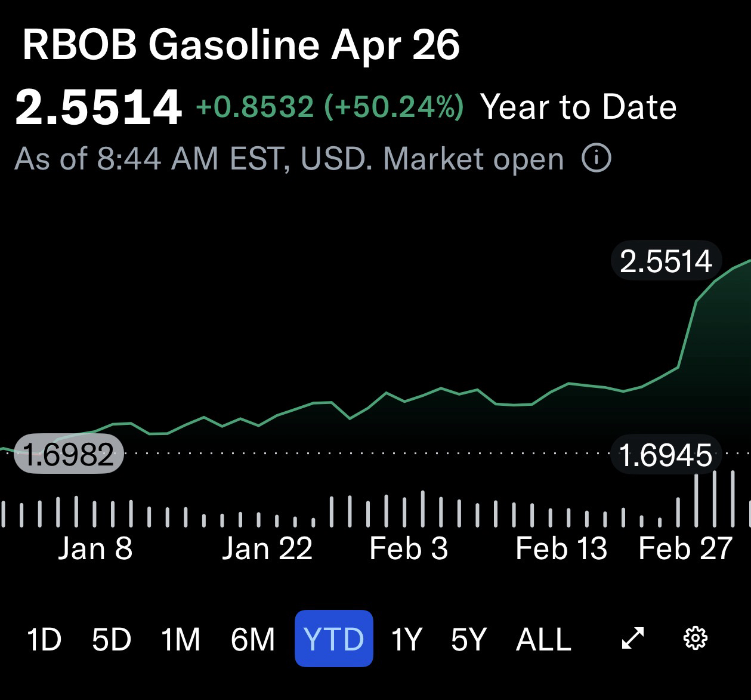Switch chart to 5Y range
The width and height of the screenshot is (751, 700).
point(469,639)
